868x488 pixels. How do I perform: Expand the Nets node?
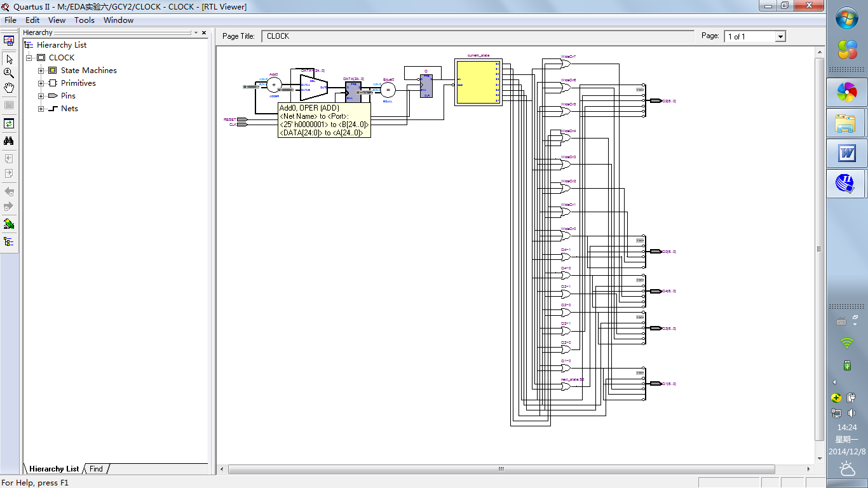pyautogui.click(x=41, y=109)
